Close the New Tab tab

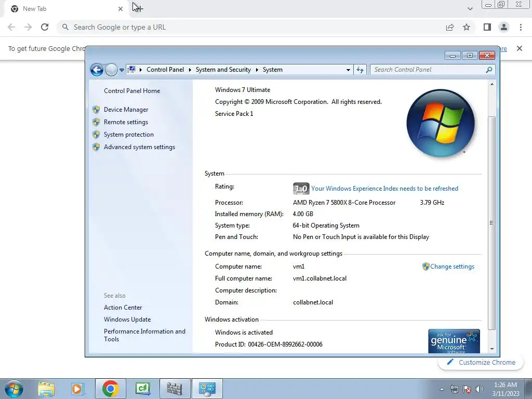click(121, 9)
